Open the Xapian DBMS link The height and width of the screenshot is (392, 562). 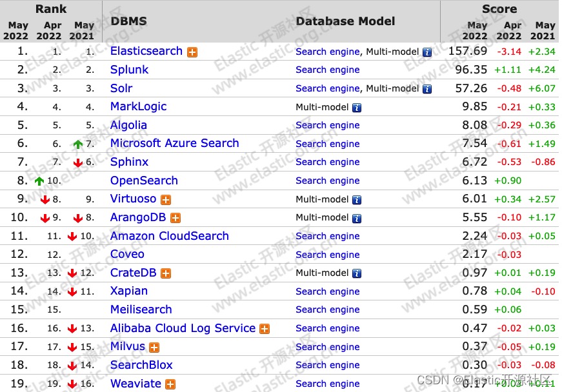coord(128,291)
